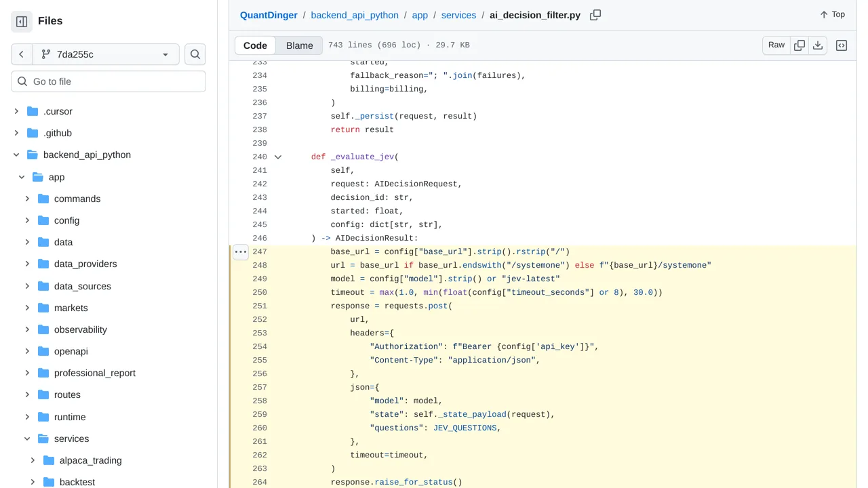Expand the data_providers folder chevron
This screenshot has height=488, width=868.
click(x=27, y=264)
